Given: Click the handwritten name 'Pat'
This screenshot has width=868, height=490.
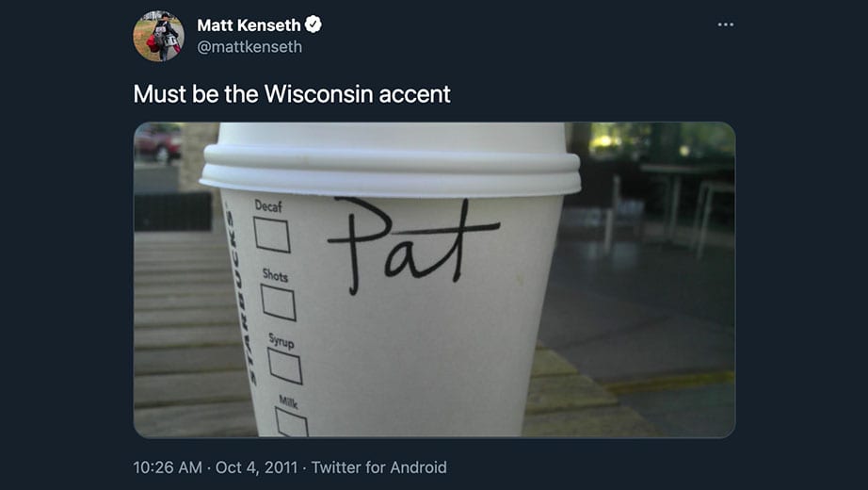Looking at the screenshot, I should point(414,246).
